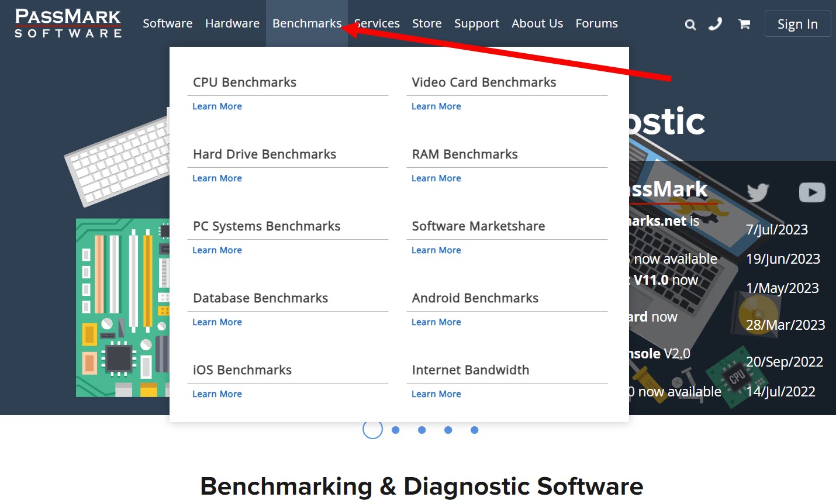Open Software Marketshare heading
The height and width of the screenshot is (504, 836).
478,226
